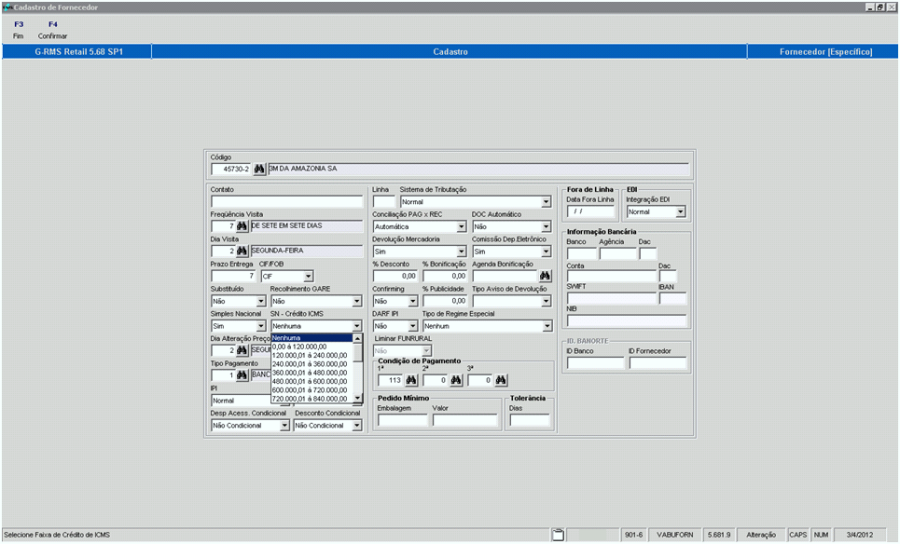Open supplier search binoculars beside Código
Viewport: 900px width, 544px height.
259,169
